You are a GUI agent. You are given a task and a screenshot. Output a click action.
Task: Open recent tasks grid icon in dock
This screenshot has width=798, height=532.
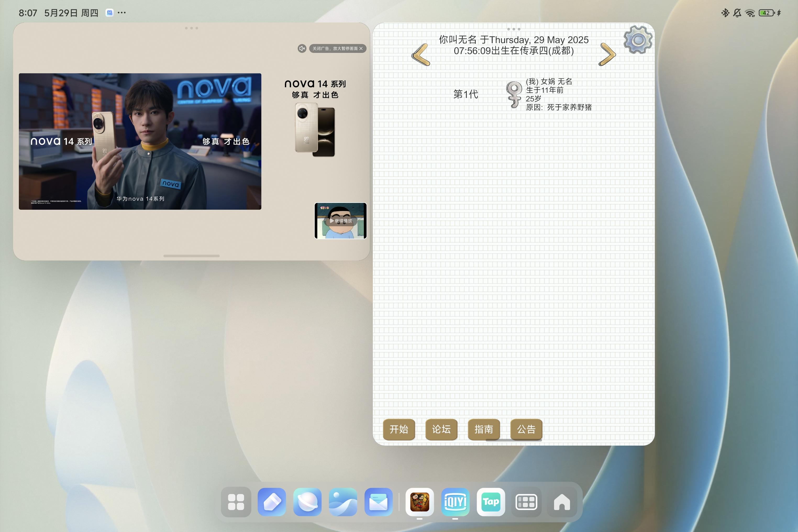(526, 502)
